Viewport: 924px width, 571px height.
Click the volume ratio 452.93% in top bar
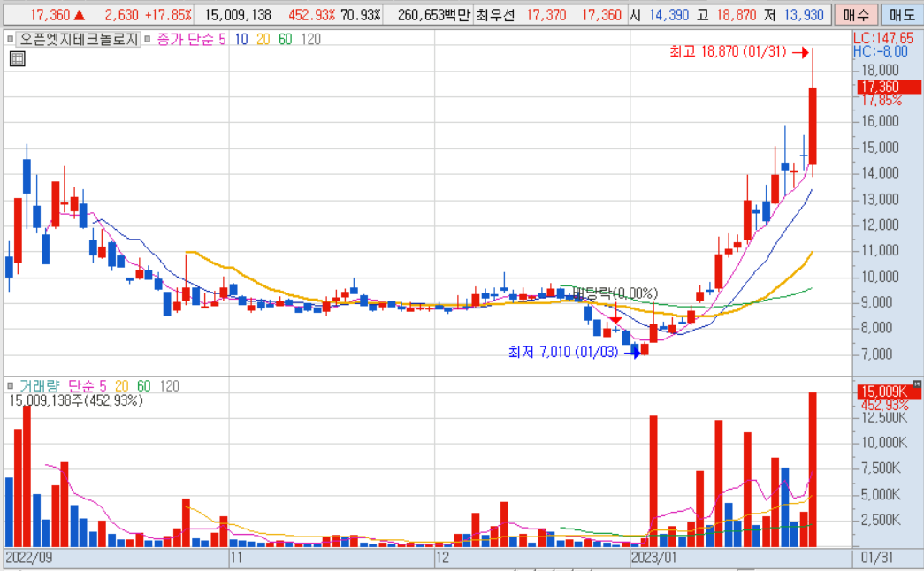[311, 15]
